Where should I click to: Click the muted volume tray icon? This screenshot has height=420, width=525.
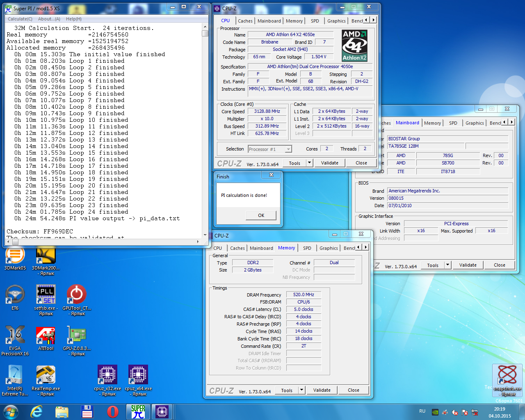pyautogui.click(x=455, y=412)
